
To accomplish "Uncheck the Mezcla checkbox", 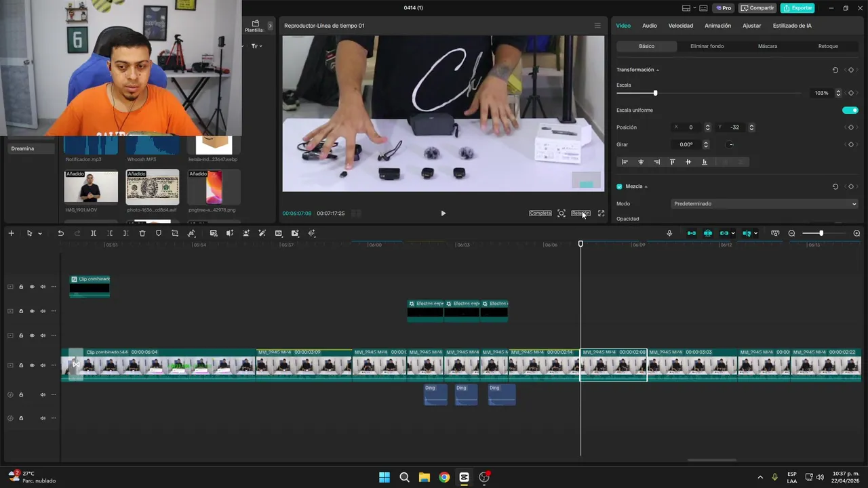I will 619,186.
